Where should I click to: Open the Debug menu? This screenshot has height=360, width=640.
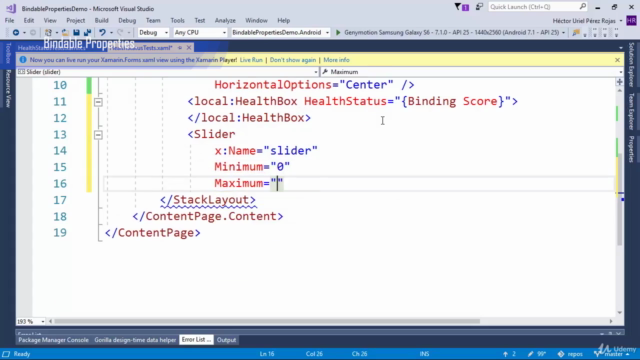click(x=127, y=20)
